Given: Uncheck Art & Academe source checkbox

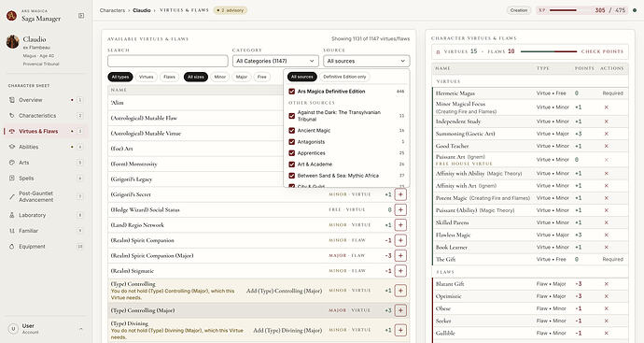Looking at the screenshot, I should (292, 164).
